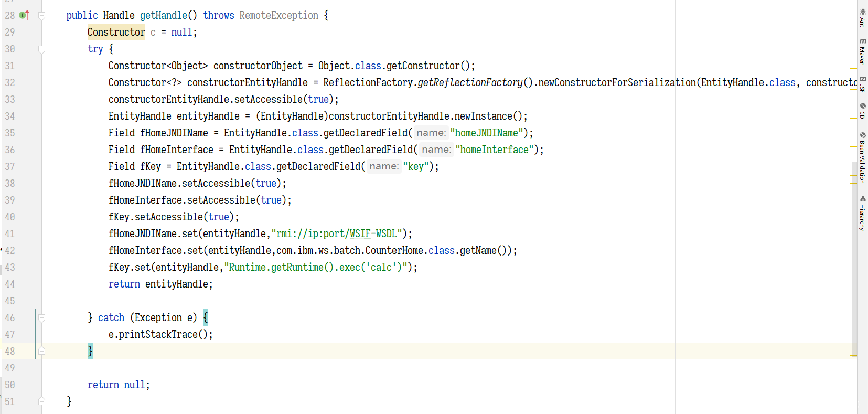Viewport: 868px width, 414px height.
Task: Click the italic getReflectionFactory call
Action: tap(470, 82)
